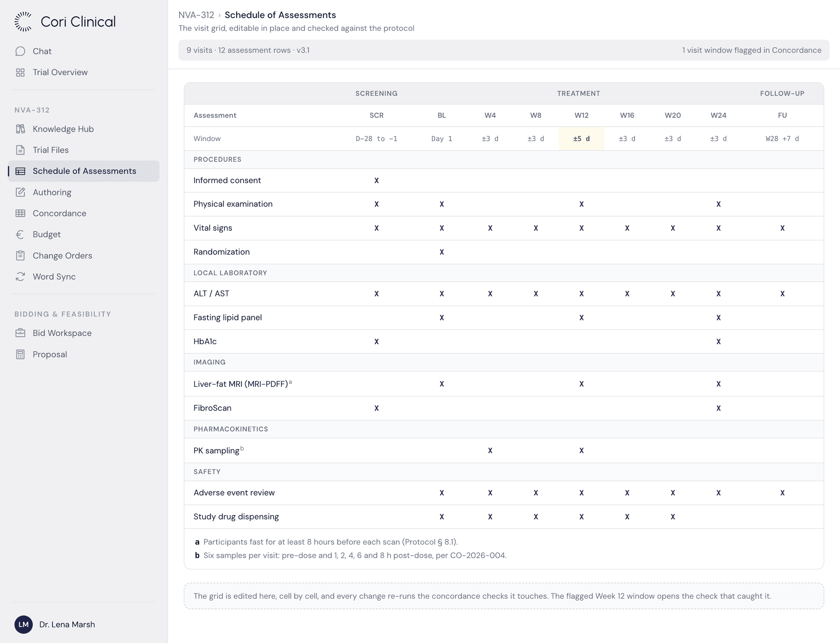The width and height of the screenshot is (840, 643).
Task: Edit the 'W28 +7 d' follow-up window
Action: (x=782, y=139)
